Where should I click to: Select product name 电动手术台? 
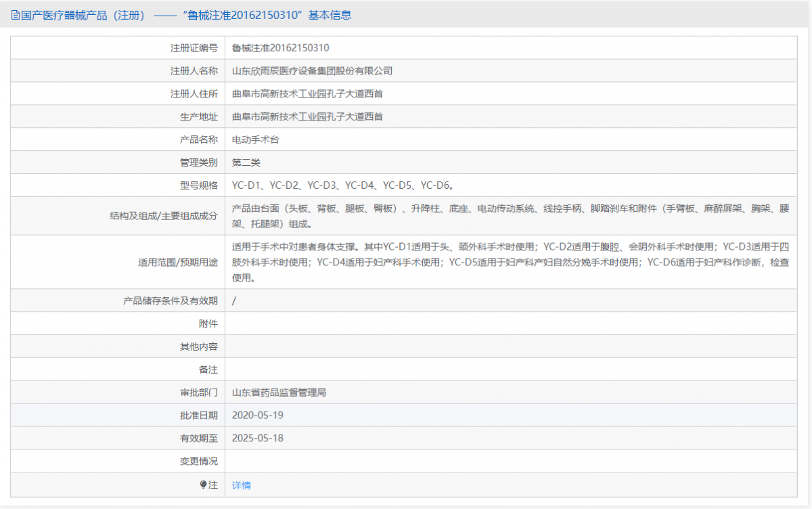point(256,140)
